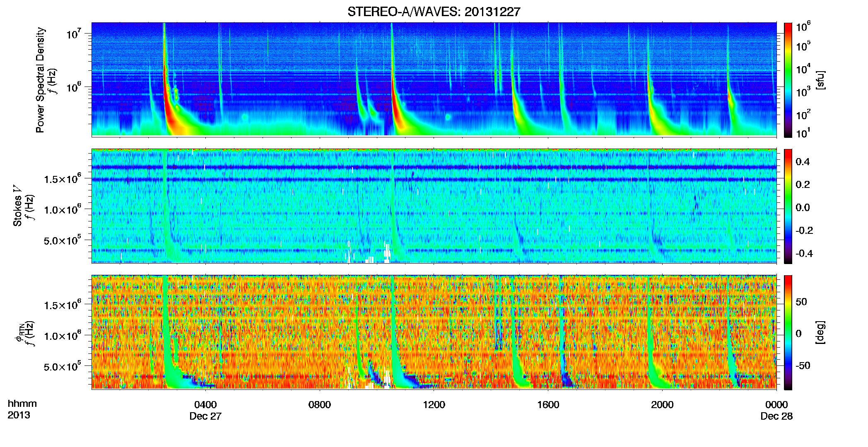Image resolution: width=868 pixels, height=447 pixels.
Task: Select the [sfu] unit label
Action: pos(820,80)
